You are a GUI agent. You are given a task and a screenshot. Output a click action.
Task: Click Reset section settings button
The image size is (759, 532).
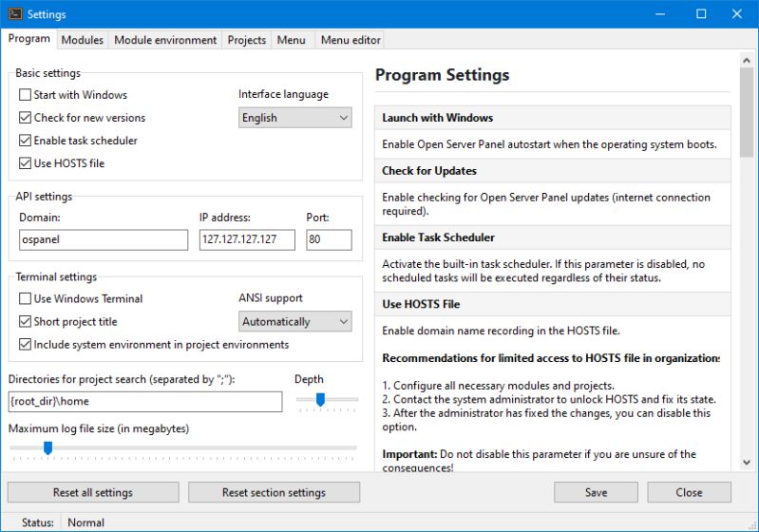point(274,492)
